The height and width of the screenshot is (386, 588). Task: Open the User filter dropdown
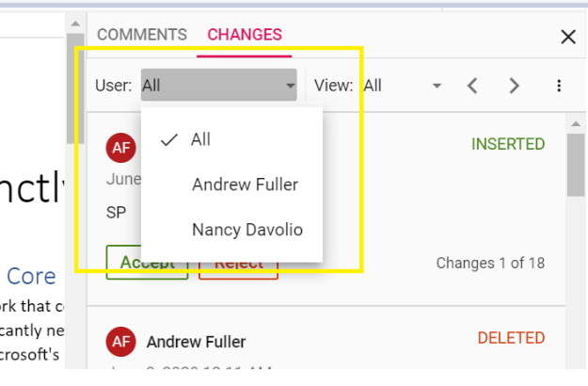click(x=218, y=86)
